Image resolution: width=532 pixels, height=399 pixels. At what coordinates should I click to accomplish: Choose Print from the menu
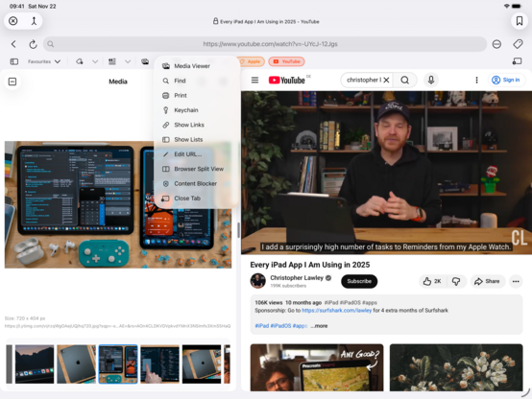coord(197,95)
